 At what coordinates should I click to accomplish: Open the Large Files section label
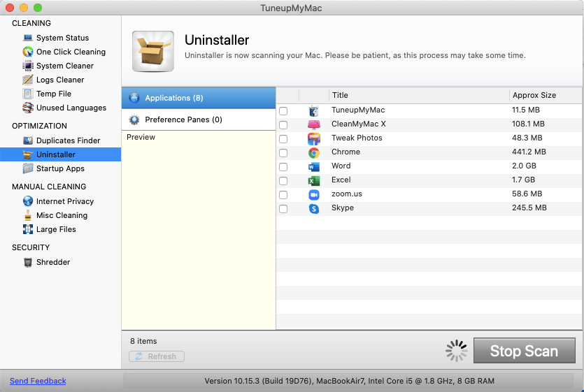[56, 229]
